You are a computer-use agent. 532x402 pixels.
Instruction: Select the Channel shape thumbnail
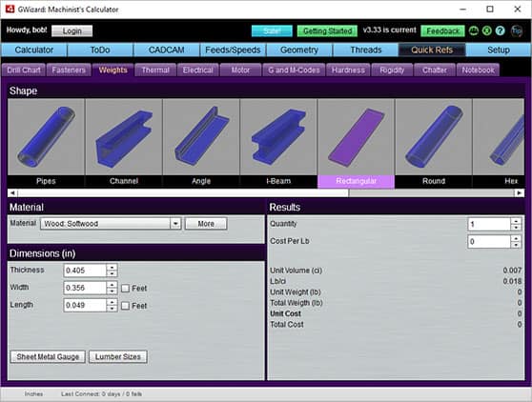124,143
